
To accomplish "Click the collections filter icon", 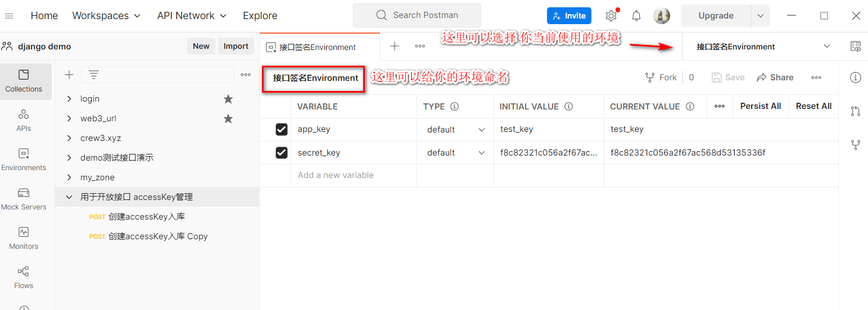I will point(94,75).
